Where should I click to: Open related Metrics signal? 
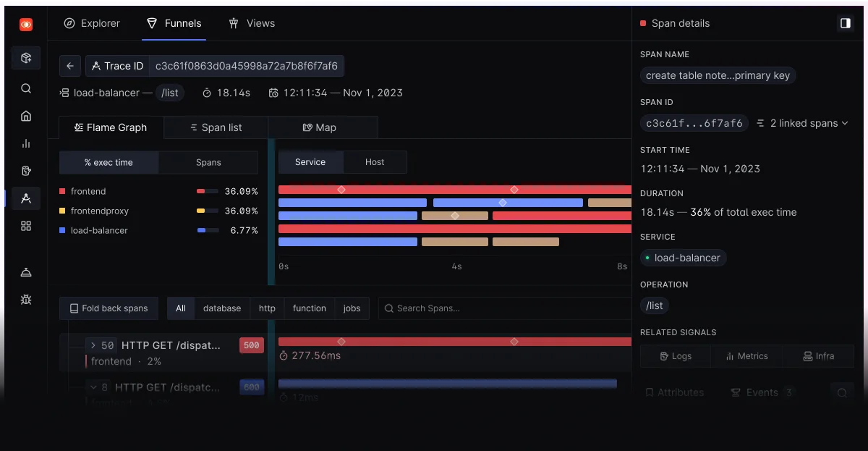[746, 356]
